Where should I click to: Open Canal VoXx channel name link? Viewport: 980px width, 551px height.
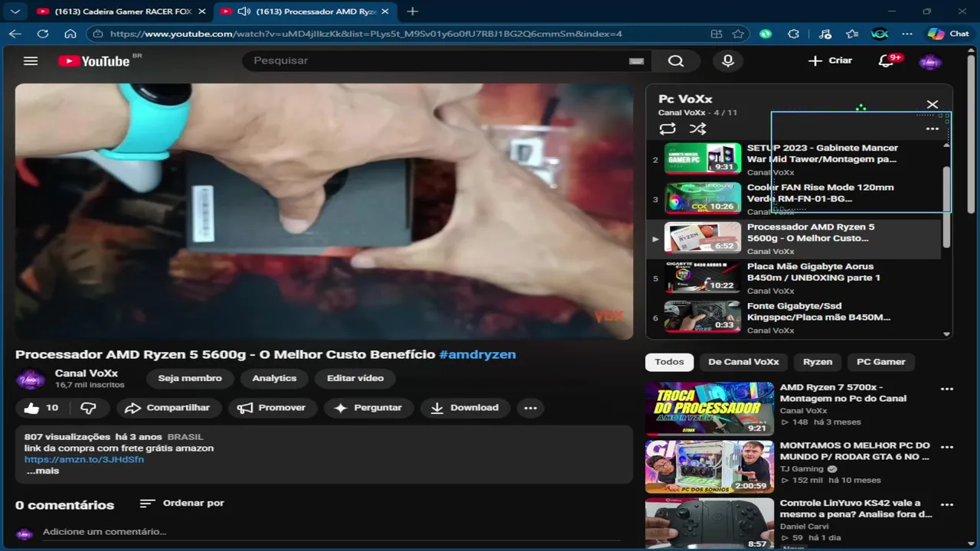(87, 373)
